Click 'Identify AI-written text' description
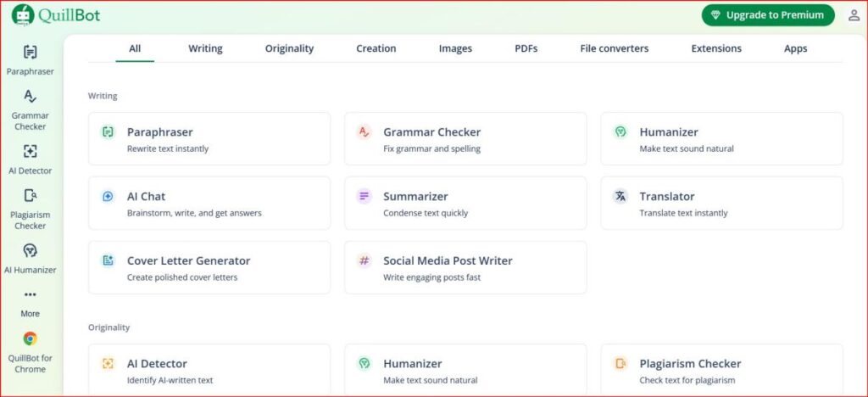The height and width of the screenshot is (397, 868). pyautogui.click(x=170, y=380)
